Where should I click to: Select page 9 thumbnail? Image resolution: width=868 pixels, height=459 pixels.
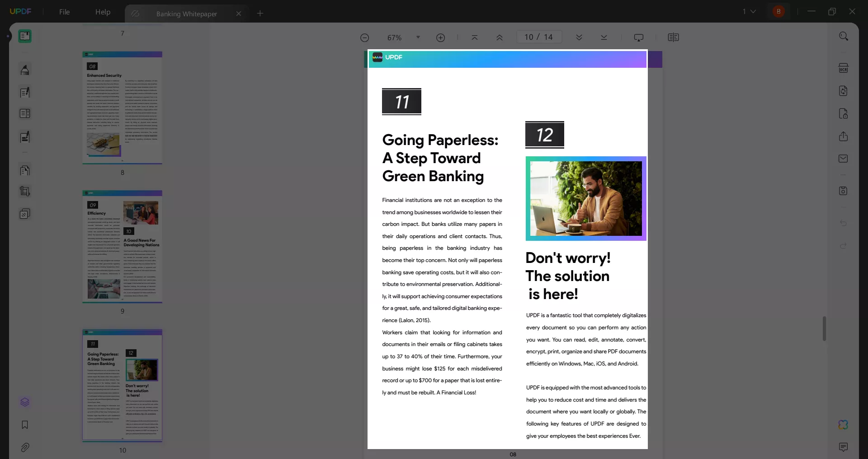pos(122,247)
